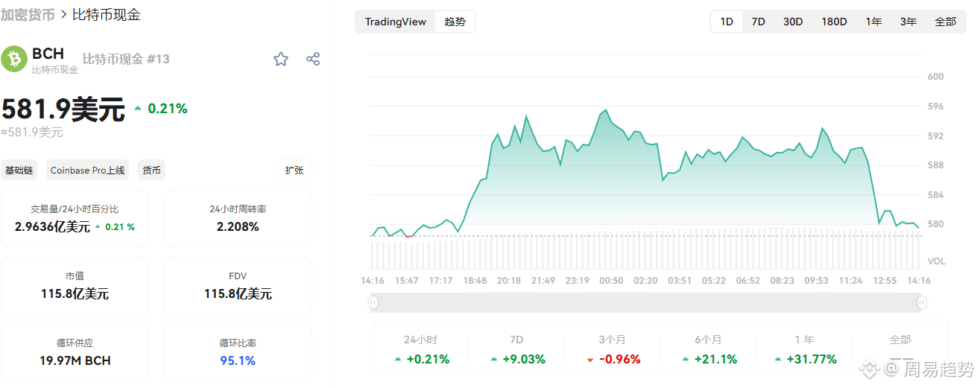Click the 比特币现金 breadcrumb item
980x388 pixels.
pyautogui.click(x=106, y=14)
